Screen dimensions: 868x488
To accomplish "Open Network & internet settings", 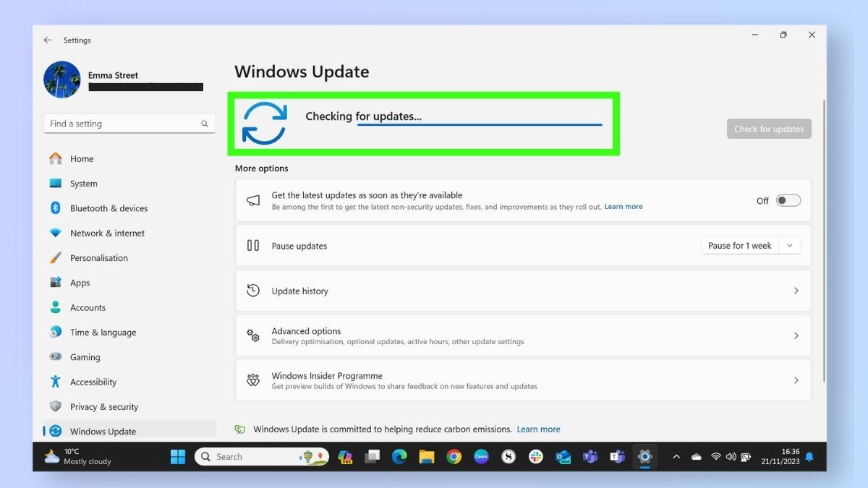I will click(106, 233).
